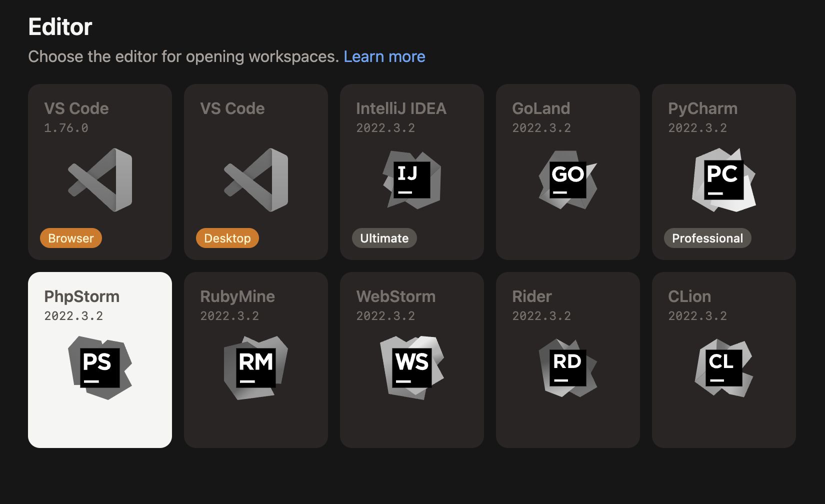The image size is (825, 504).
Task: Click the 2022.3.2 version under Rider
Action: pos(541,316)
